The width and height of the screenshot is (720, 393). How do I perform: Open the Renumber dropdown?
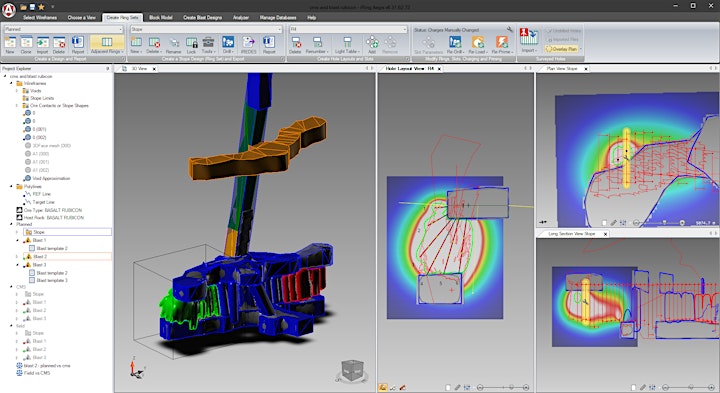click(317, 45)
